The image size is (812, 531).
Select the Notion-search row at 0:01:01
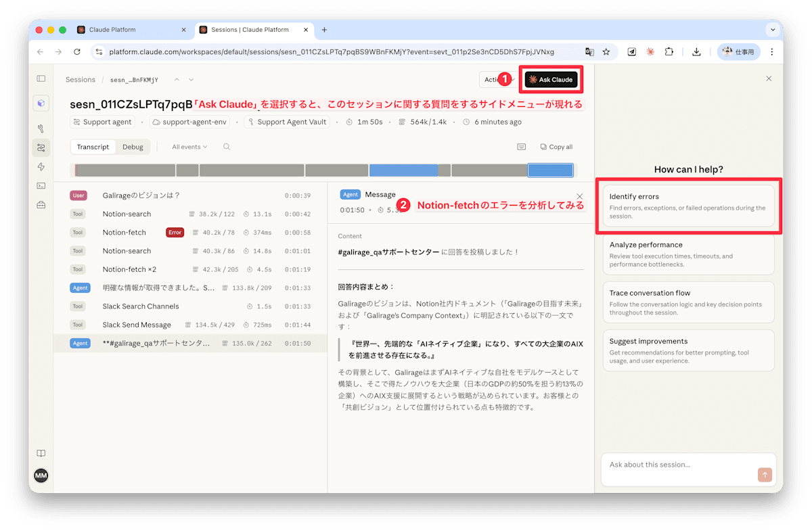click(x=190, y=251)
